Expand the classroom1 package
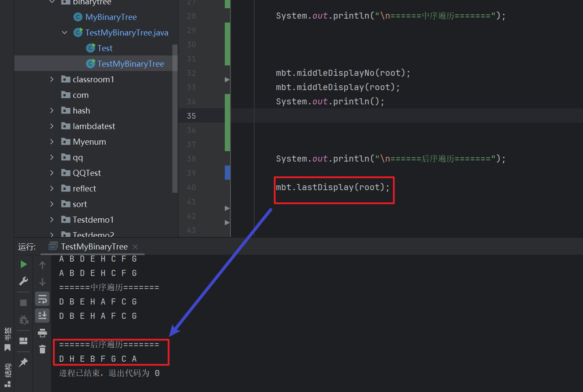 point(52,79)
